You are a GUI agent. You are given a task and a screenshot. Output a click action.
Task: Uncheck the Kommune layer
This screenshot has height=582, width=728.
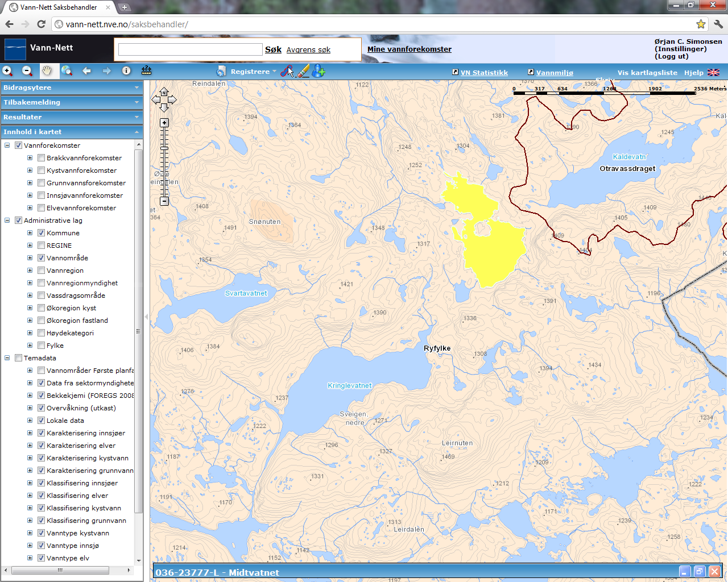click(x=41, y=233)
